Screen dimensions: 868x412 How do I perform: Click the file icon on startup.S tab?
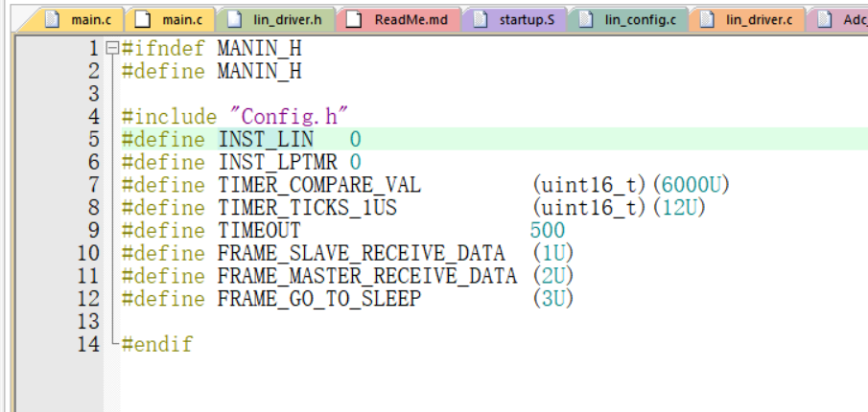[x=481, y=20]
